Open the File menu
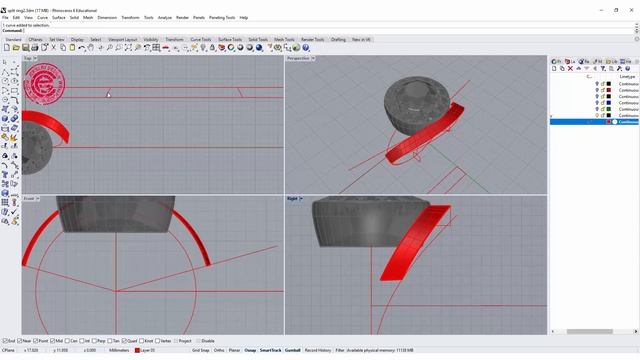This screenshot has height=360, width=640. (x=5, y=18)
